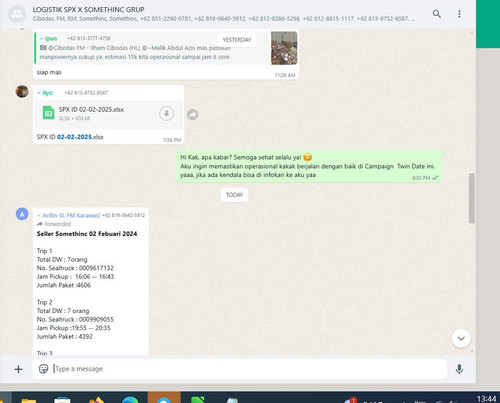This screenshot has width=500, height=403.
Task: Open the three-dot chat menu
Action: coord(459,14)
